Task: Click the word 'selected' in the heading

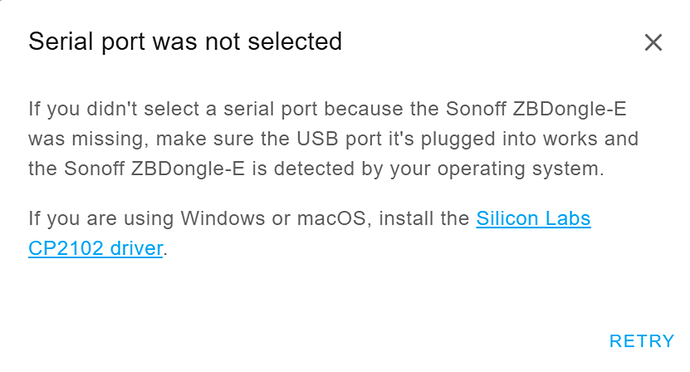Action: pos(295,42)
